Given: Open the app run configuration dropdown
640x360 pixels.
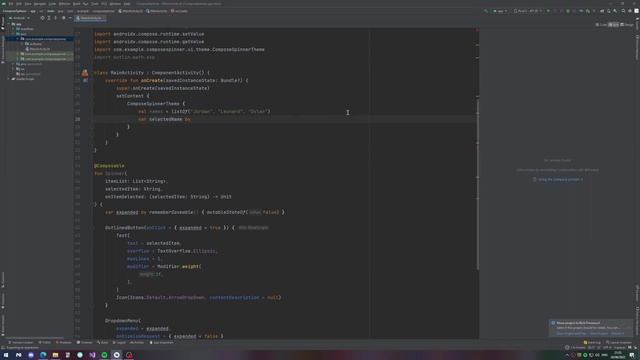Looking at the screenshot, I should tap(500, 11).
